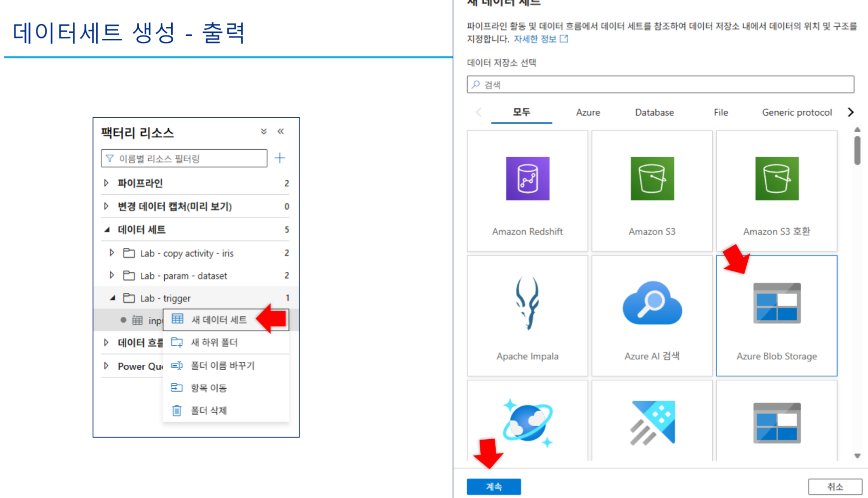The image size is (868, 498).
Task: Click the 새 데이터 세트 table icon
Action: pyautogui.click(x=178, y=319)
